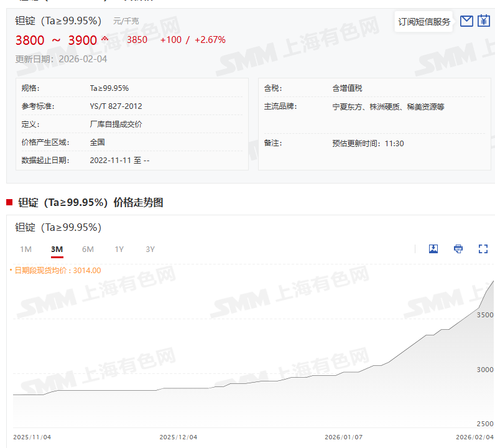Screen dimensions: 495x448
Task: Switch chart range to 1M
Action: point(25,250)
